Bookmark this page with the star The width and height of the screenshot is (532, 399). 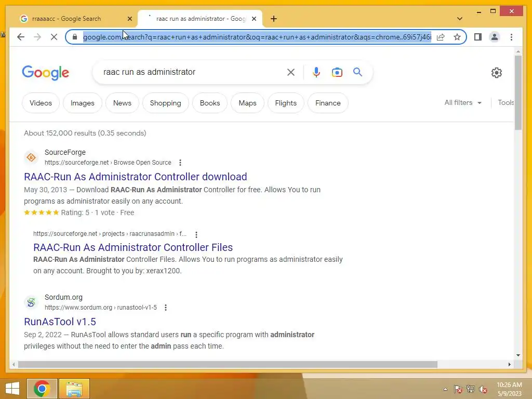pyautogui.click(x=457, y=37)
